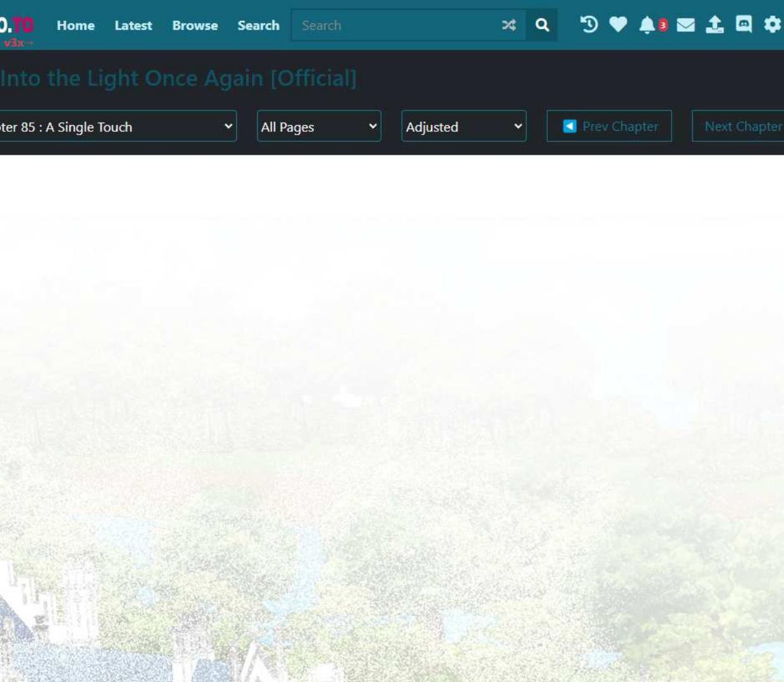Go to Home page

click(76, 25)
